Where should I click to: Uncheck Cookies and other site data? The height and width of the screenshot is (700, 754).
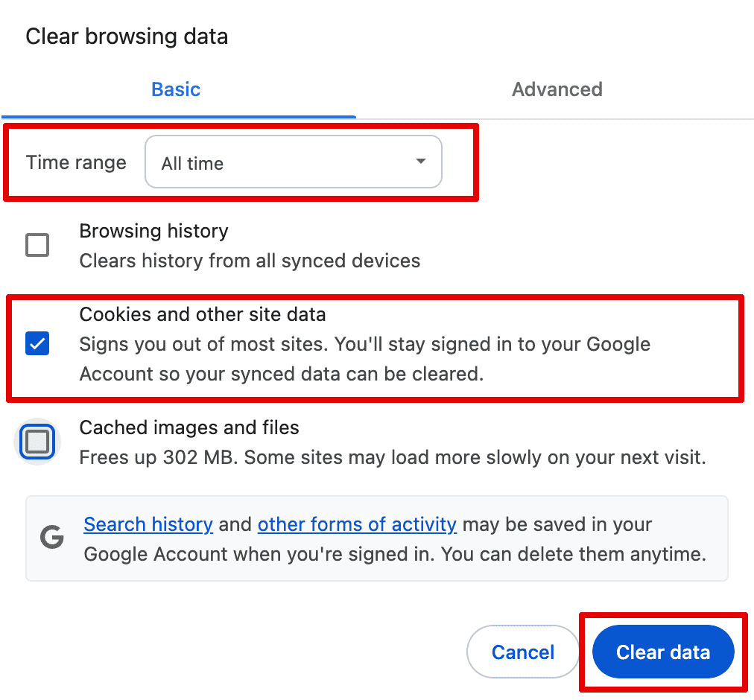tap(37, 344)
